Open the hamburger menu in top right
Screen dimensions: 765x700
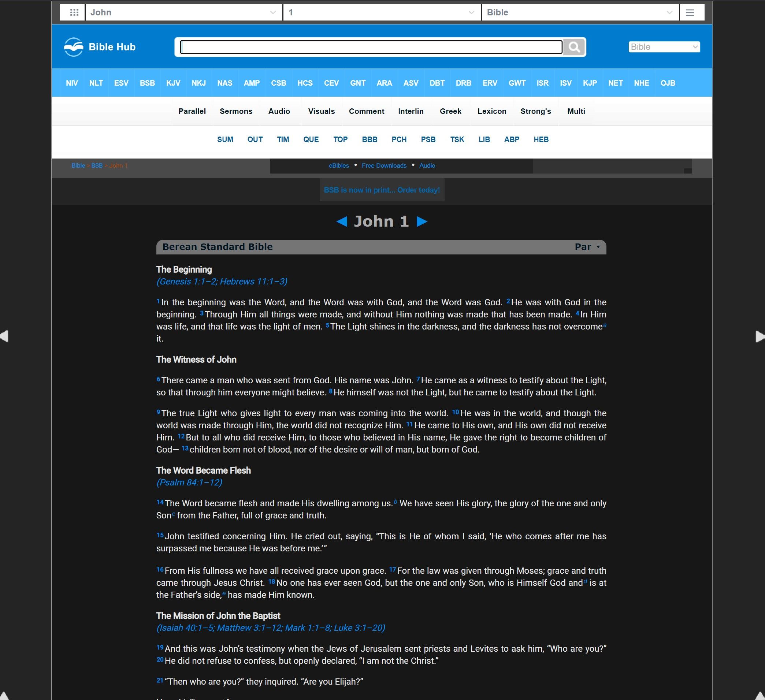(690, 12)
